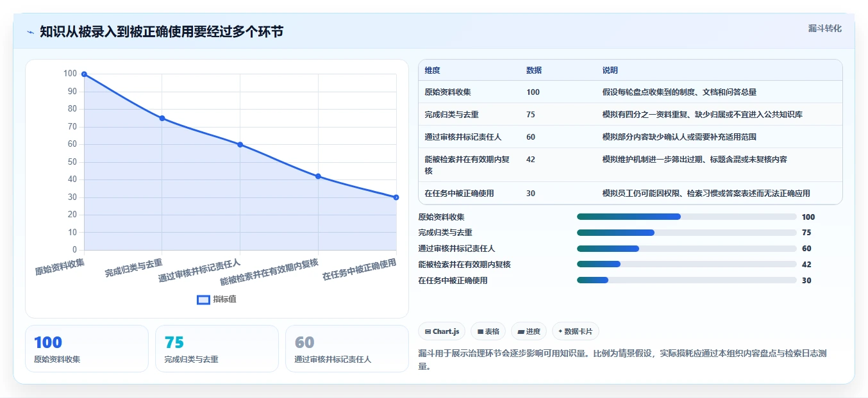This screenshot has height=398, width=868.
Task: Toggle the 指标值 legend swatch
Action: [203, 299]
